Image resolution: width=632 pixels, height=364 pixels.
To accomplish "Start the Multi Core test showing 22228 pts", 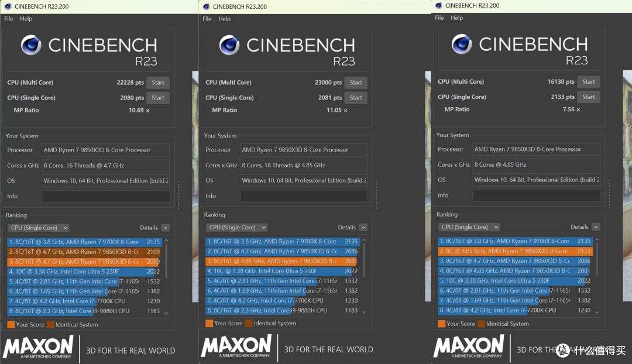I will click(158, 83).
